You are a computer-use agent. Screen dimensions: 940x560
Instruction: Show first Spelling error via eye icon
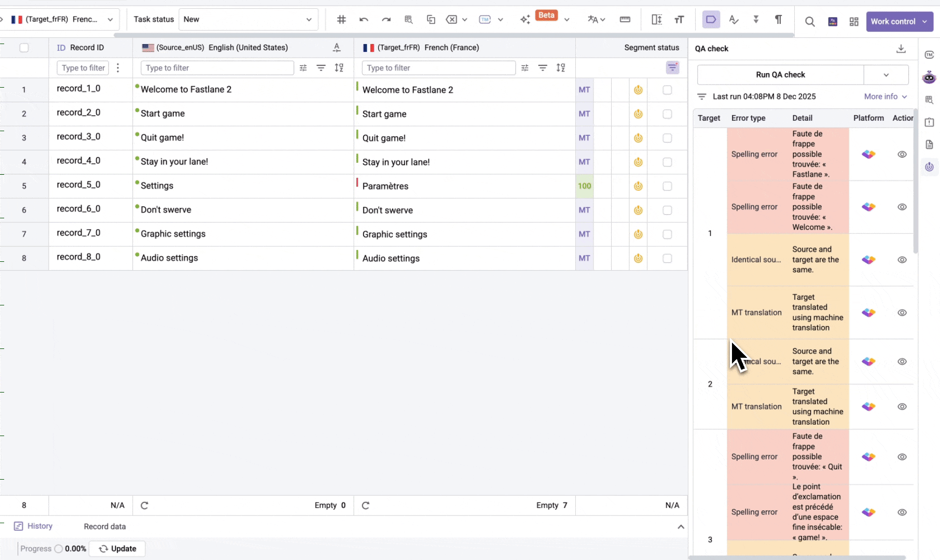coord(902,155)
